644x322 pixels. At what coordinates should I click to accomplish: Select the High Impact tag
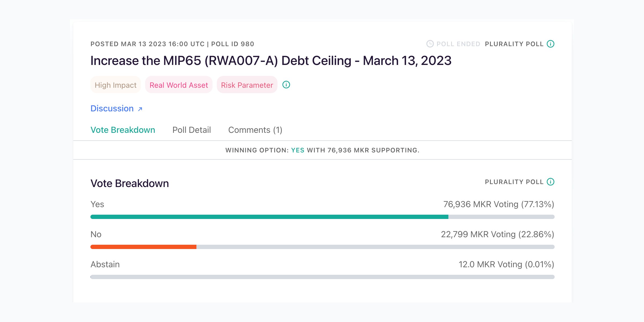(x=115, y=85)
